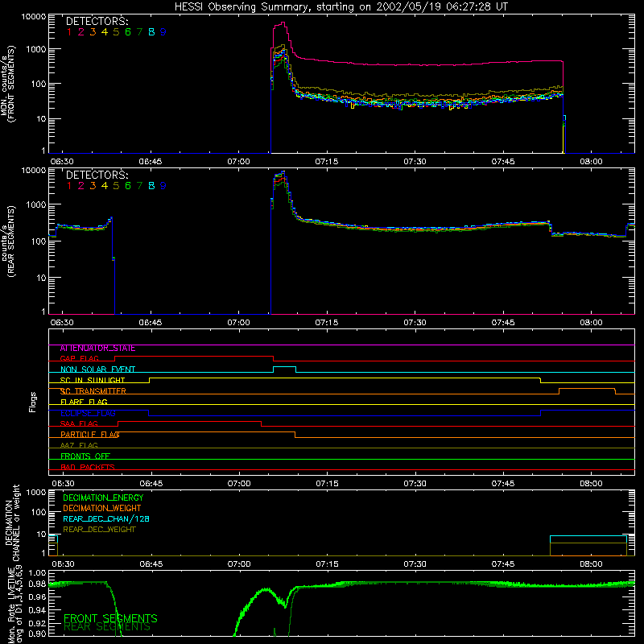The width and height of the screenshot is (644, 644).
Task: Click the ATTENUATOR_STATE flag label
Action: (x=97, y=349)
